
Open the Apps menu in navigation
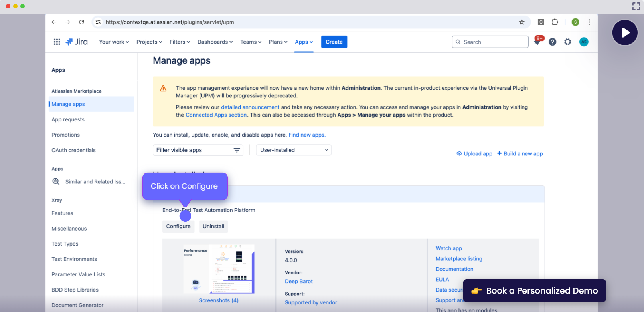304,42
